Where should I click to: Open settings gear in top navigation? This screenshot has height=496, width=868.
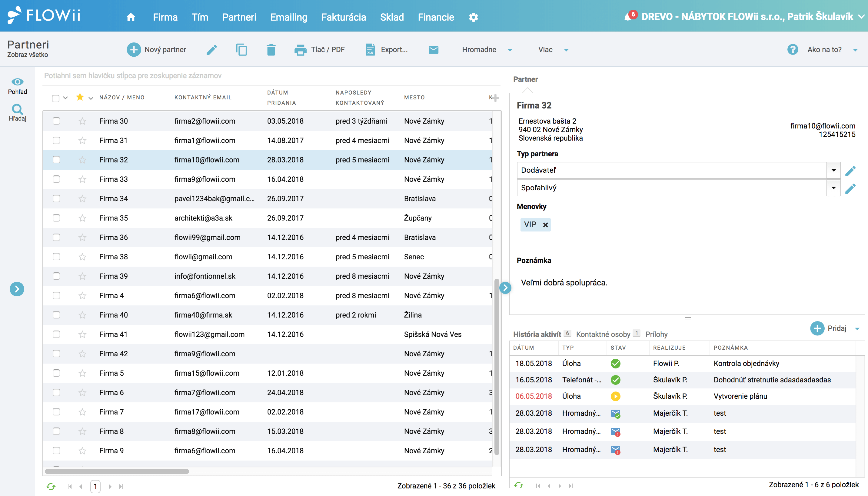473,17
